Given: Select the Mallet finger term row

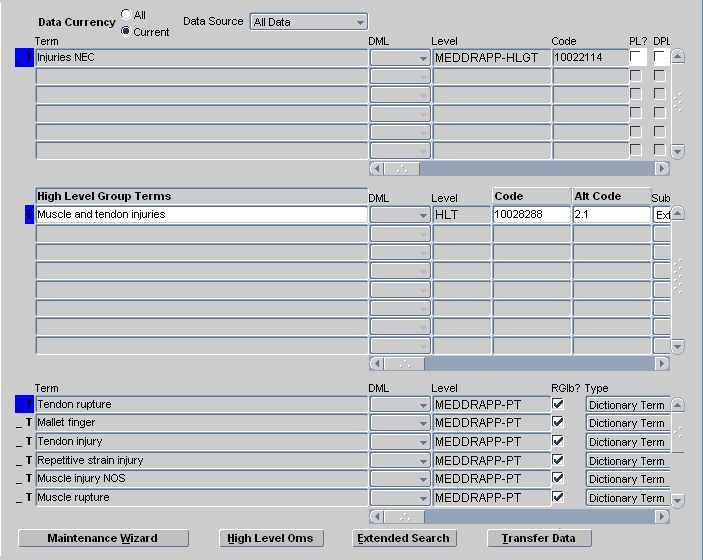Looking at the screenshot, I should [x=201, y=423].
